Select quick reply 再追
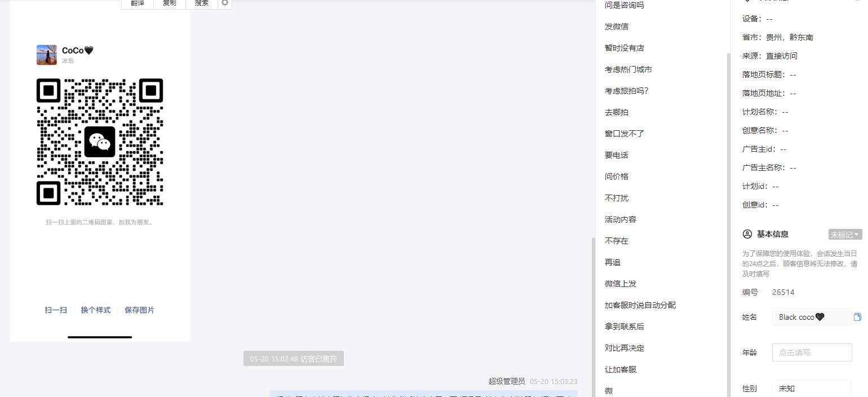This screenshot has width=868, height=397. (x=613, y=262)
